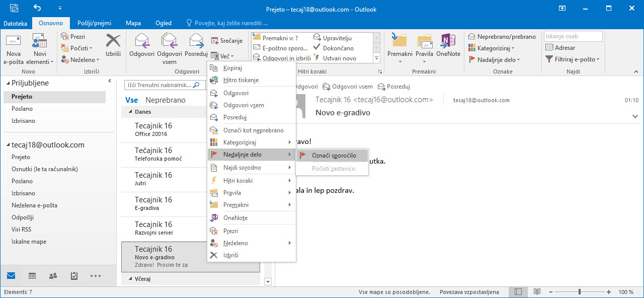Collapse the tecaj18@outlook.com account tree

coord(9,145)
